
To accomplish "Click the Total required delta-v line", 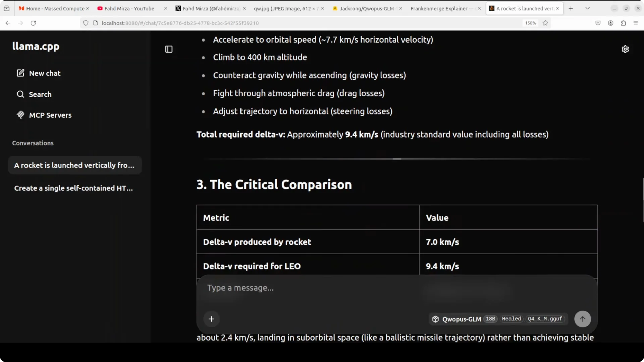I will (x=372, y=134).
